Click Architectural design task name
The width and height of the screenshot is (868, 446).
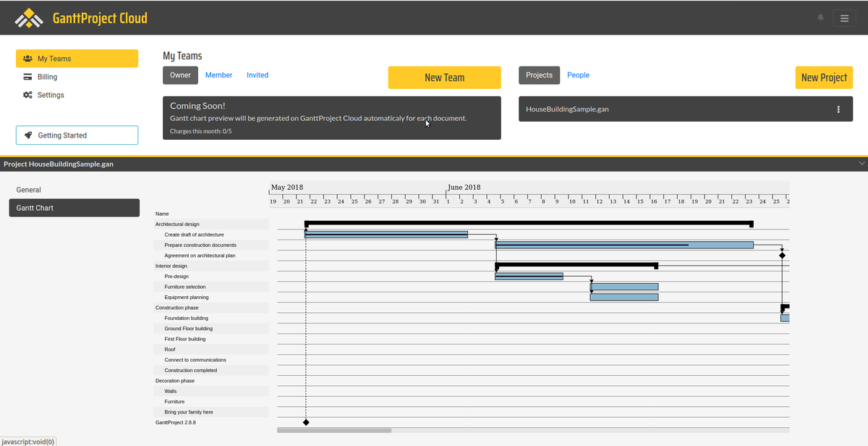click(x=177, y=224)
